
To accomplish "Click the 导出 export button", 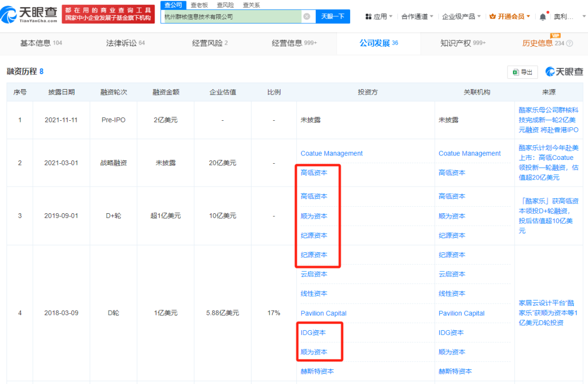I will (522, 72).
